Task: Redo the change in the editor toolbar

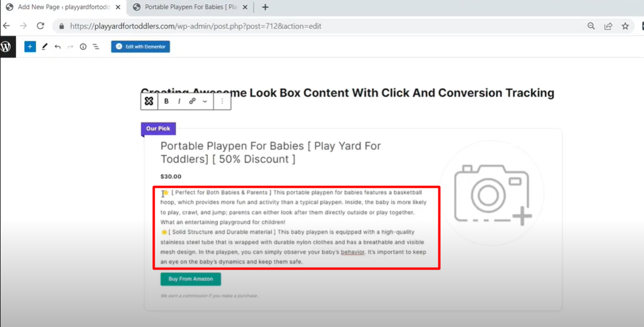Action: (x=71, y=47)
